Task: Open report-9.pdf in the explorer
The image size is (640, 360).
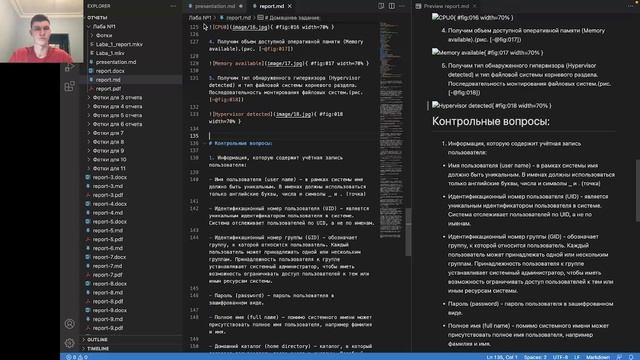Action: pos(107,328)
